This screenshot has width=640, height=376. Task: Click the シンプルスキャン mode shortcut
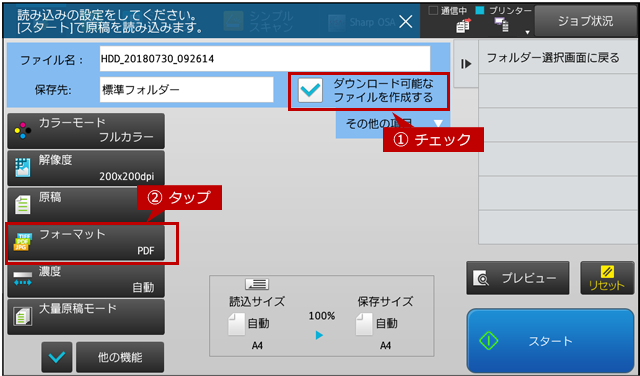[259, 21]
